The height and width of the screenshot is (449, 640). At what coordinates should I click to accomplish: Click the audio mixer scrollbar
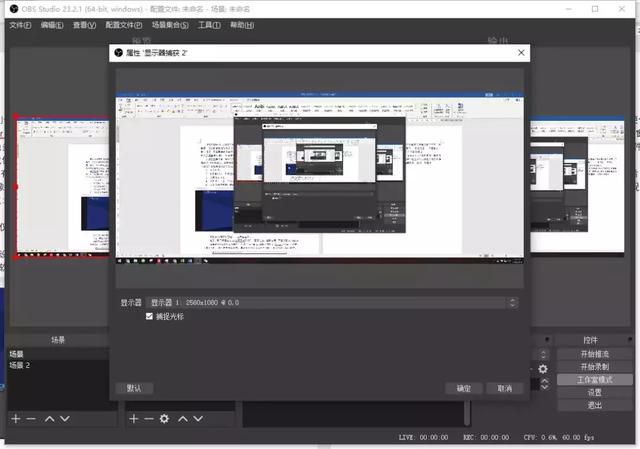point(468,413)
